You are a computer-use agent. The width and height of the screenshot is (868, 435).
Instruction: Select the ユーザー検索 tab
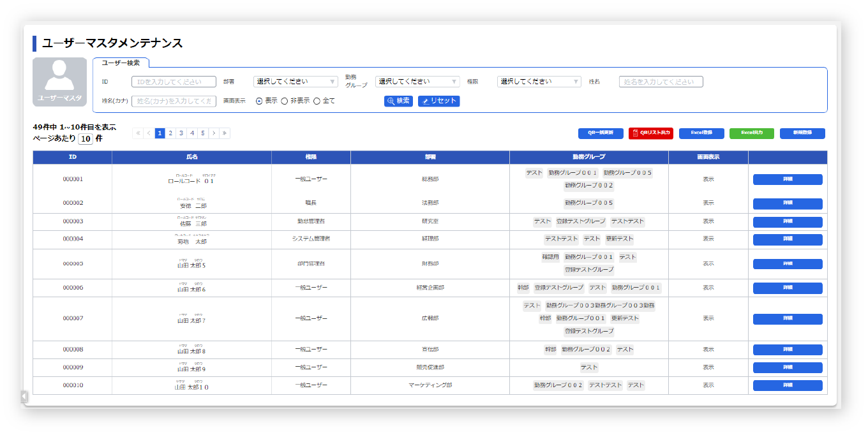pyautogui.click(x=121, y=63)
